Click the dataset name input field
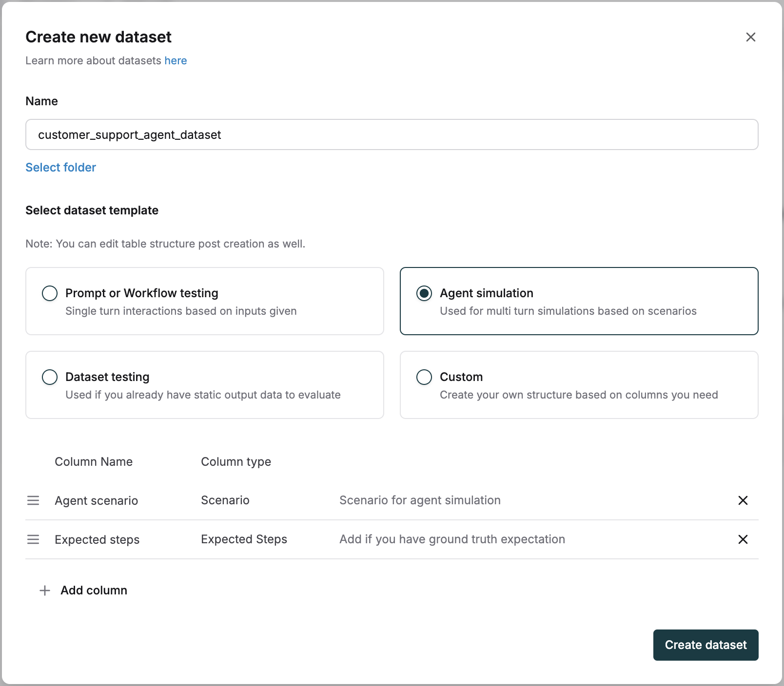Image resolution: width=784 pixels, height=686 pixels. (x=392, y=134)
